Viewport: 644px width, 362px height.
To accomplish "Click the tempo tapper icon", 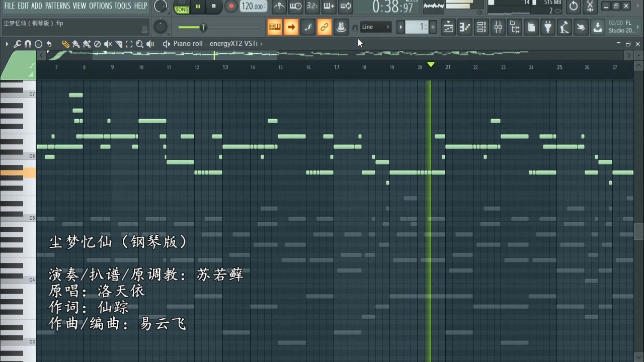I will pos(565,27).
